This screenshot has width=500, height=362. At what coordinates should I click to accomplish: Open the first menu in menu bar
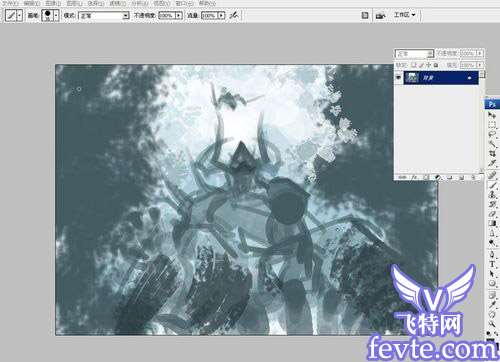[11, 3]
